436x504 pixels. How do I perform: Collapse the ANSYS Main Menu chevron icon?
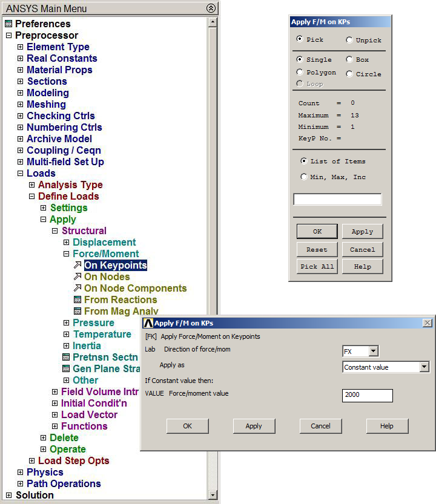(x=210, y=8)
